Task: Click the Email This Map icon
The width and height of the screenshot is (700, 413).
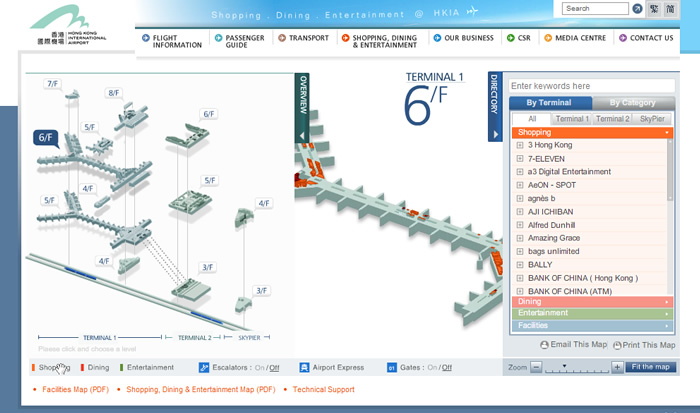Action: click(x=544, y=345)
